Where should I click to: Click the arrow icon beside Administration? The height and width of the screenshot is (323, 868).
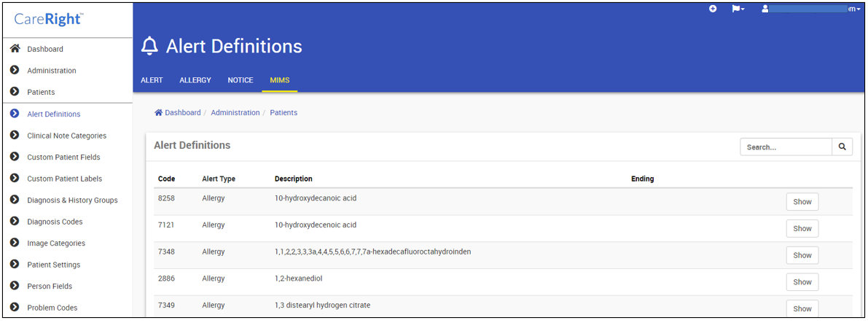point(15,71)
